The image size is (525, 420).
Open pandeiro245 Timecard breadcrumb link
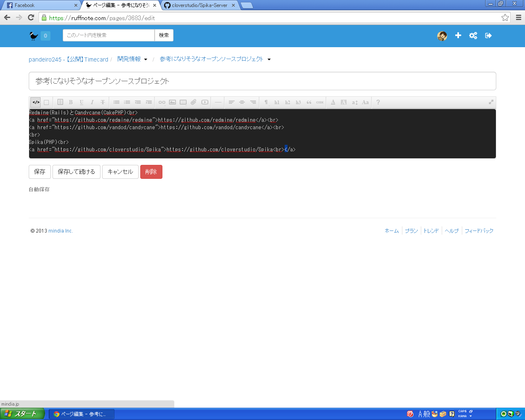68,59
